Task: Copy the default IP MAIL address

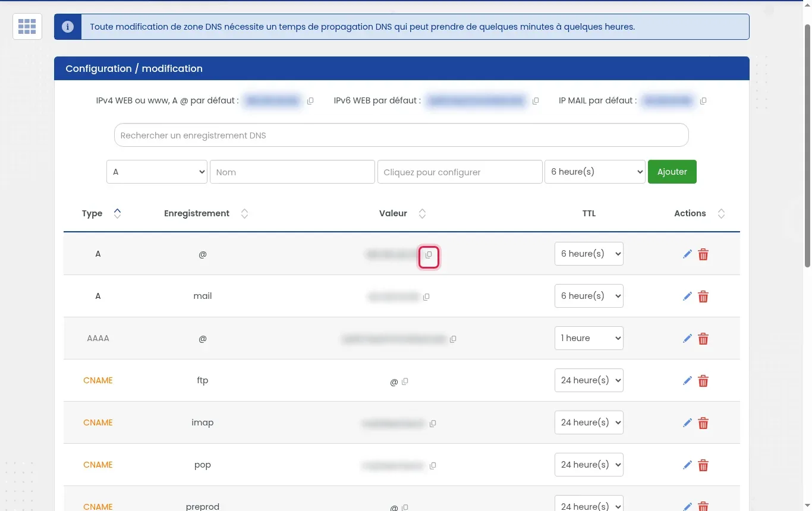Action: (x=703, y=101)
